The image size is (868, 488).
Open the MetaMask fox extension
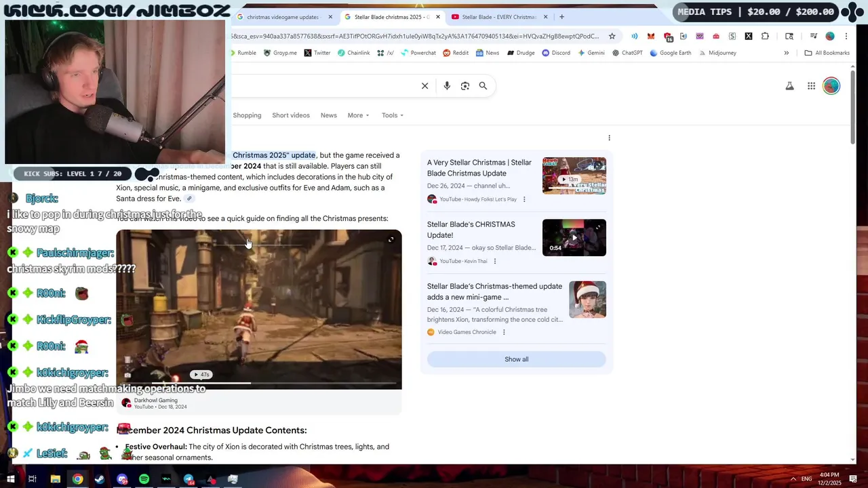point(651,36)
